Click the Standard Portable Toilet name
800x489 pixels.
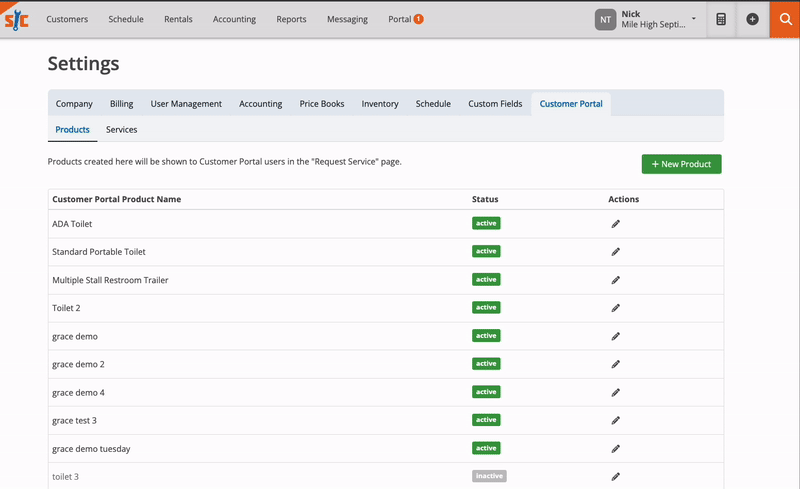click(98, 252)
